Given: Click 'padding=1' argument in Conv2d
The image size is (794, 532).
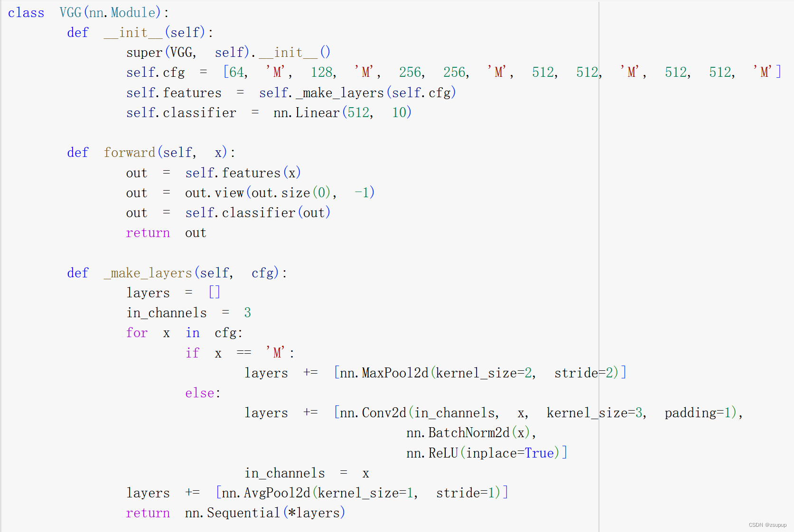Looking at the screenshot, I should pos(698,413).
